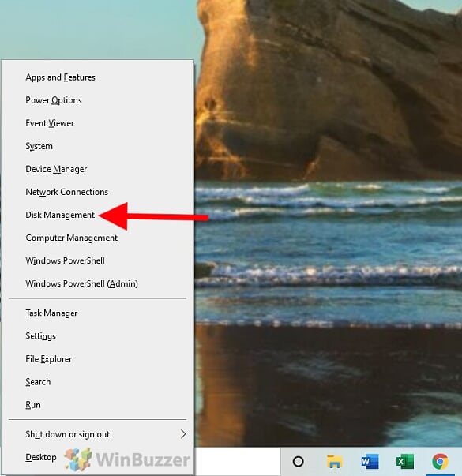
Task: Launch File Explorer from menu
Action: 97,359
